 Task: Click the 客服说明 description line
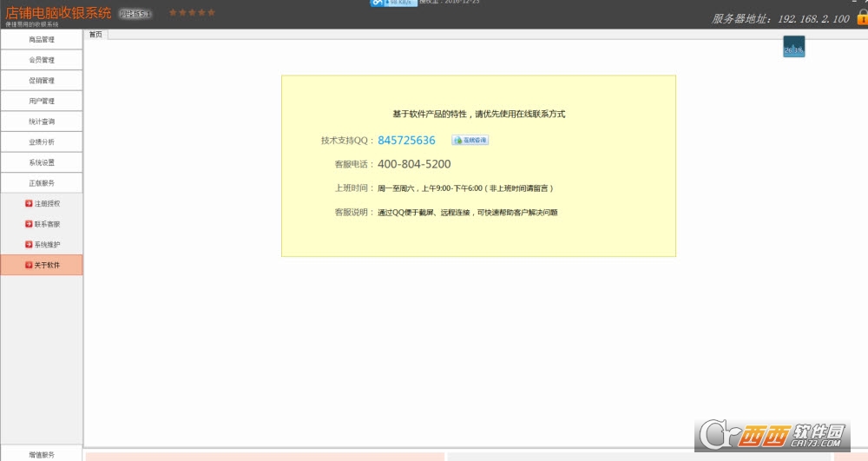tap(445, 213)
